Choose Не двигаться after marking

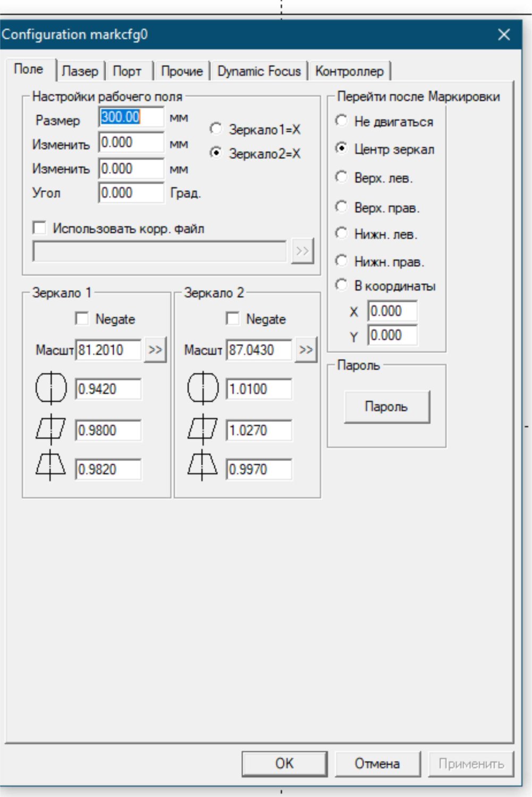(x=342, y=121)
